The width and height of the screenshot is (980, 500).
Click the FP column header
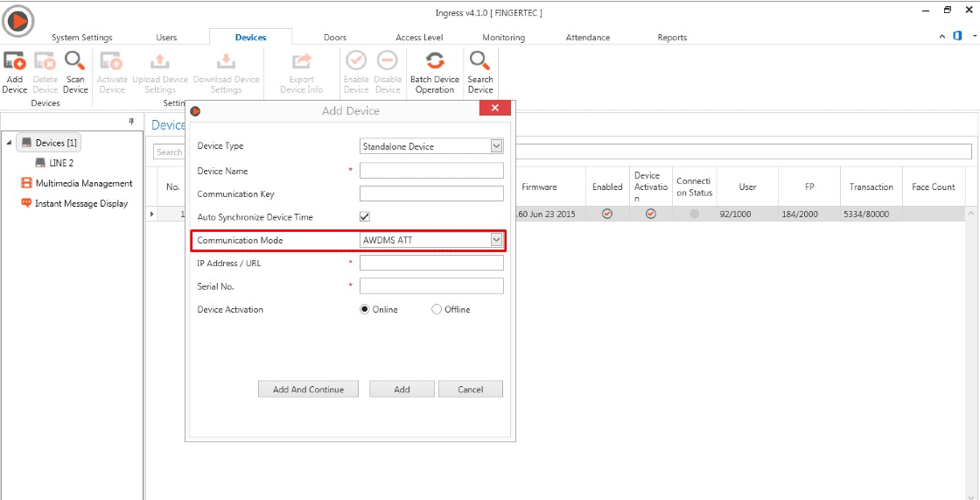coord(809,187)
